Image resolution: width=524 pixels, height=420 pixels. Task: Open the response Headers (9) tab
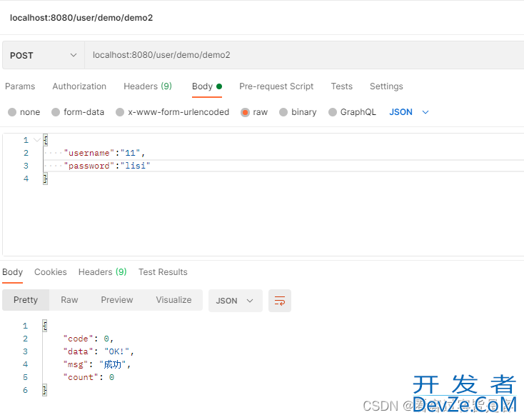click(x=103, y=272)
